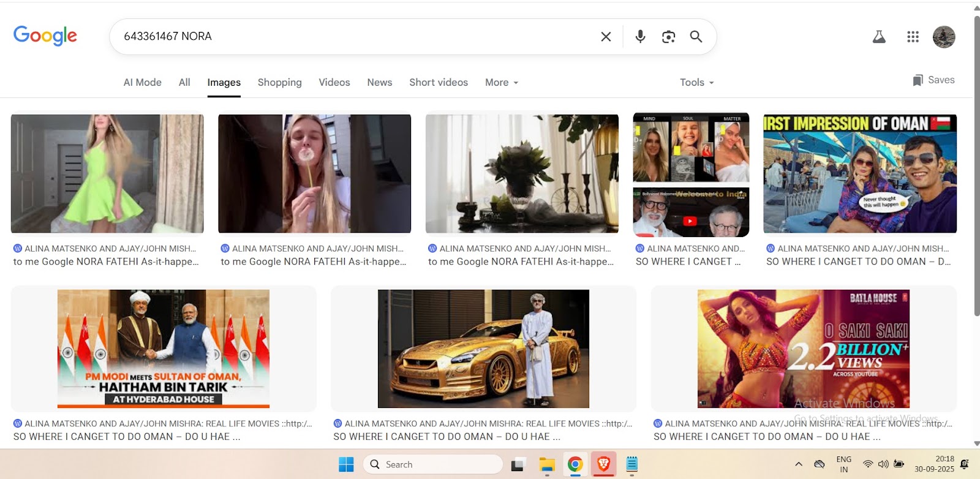Open the Saves bookmark collection
The height and width of the screenshot is (479, 980).
pos(933,80)
